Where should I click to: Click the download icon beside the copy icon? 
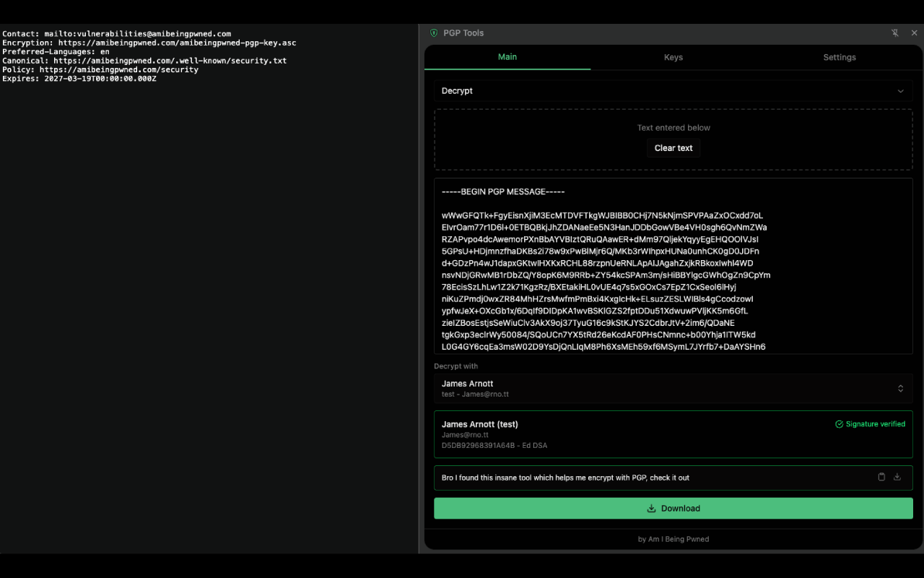pyautogui.click(x=897, y=477)
